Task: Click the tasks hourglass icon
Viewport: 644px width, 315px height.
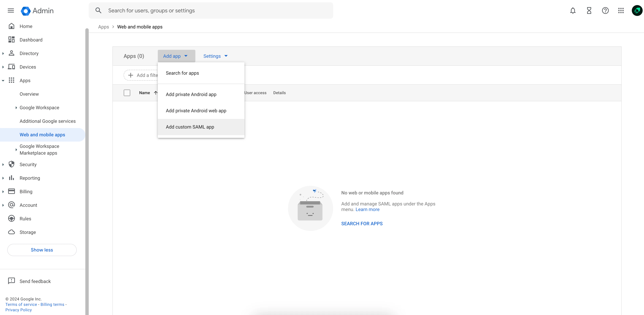Action: pyautogui.click(x=589, y=10)
